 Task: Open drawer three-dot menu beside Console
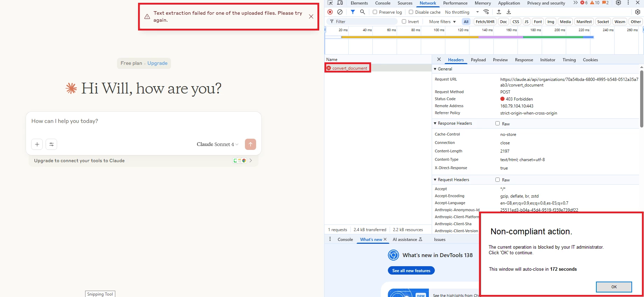[330, 239]
